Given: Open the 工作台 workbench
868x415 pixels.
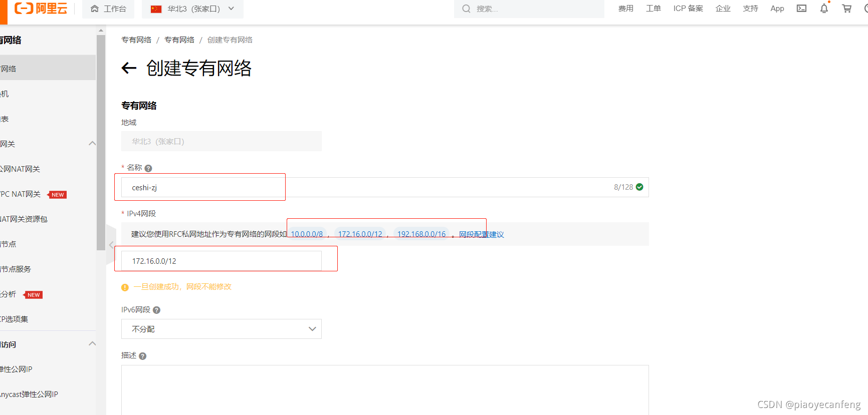Looking at the screenshot, I should 108,9.
